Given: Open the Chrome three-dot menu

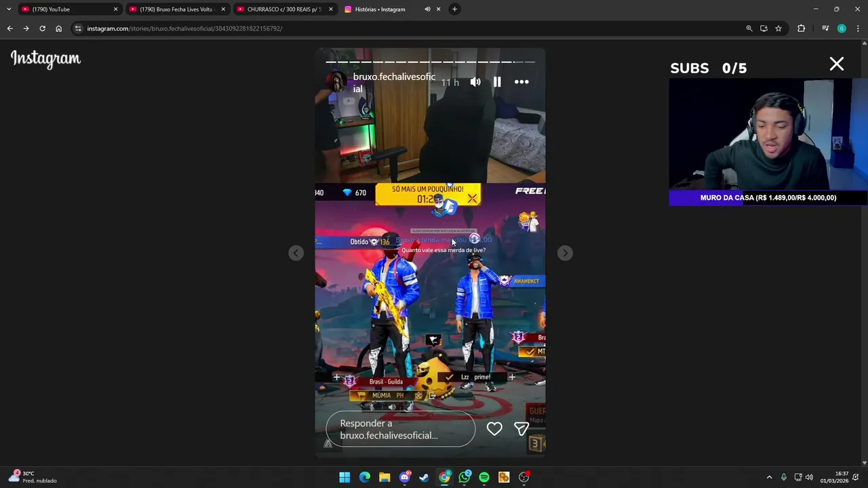Looking at the screenshot, I should tap(858, 28).
